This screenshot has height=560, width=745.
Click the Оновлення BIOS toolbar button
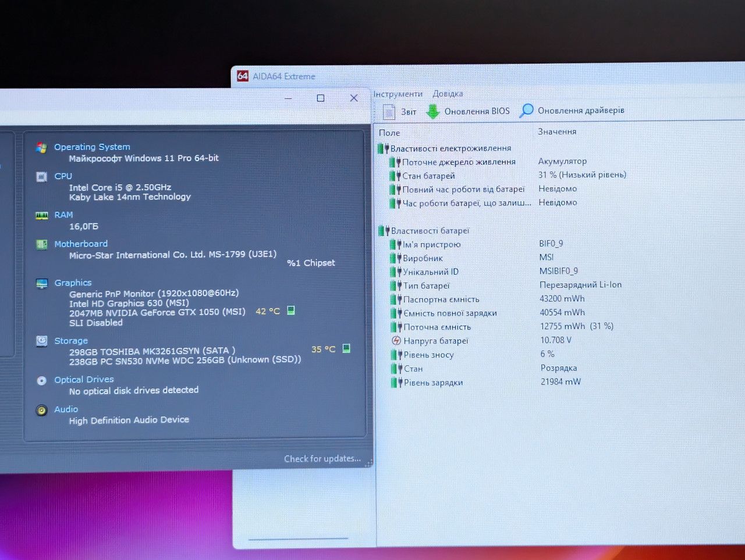click(468, 111)
